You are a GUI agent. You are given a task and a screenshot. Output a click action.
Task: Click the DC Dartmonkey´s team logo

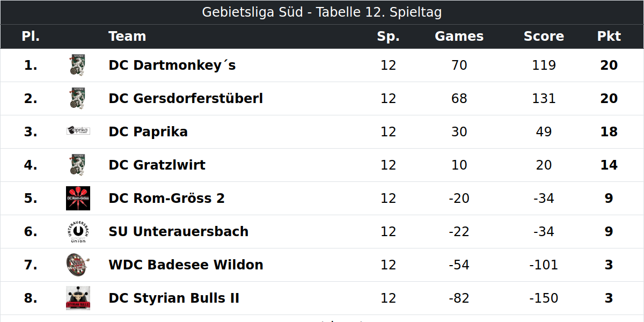[x=78, y=65]
